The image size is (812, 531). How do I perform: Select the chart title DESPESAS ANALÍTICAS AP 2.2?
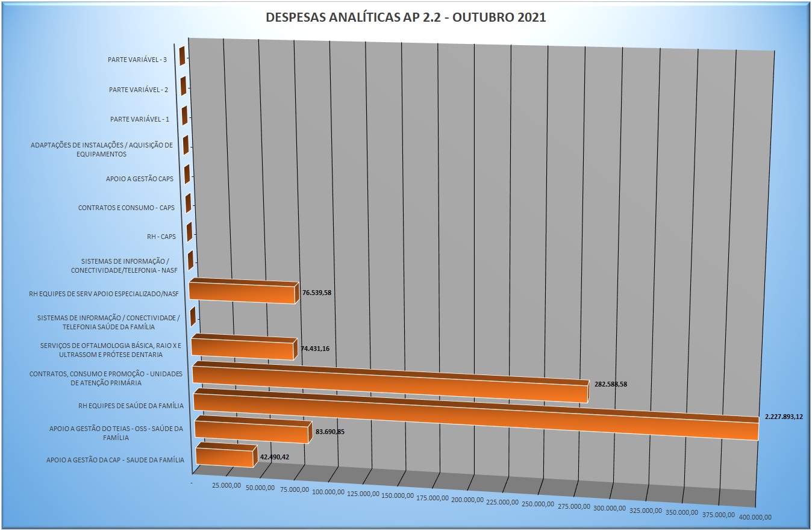[406, 17]
